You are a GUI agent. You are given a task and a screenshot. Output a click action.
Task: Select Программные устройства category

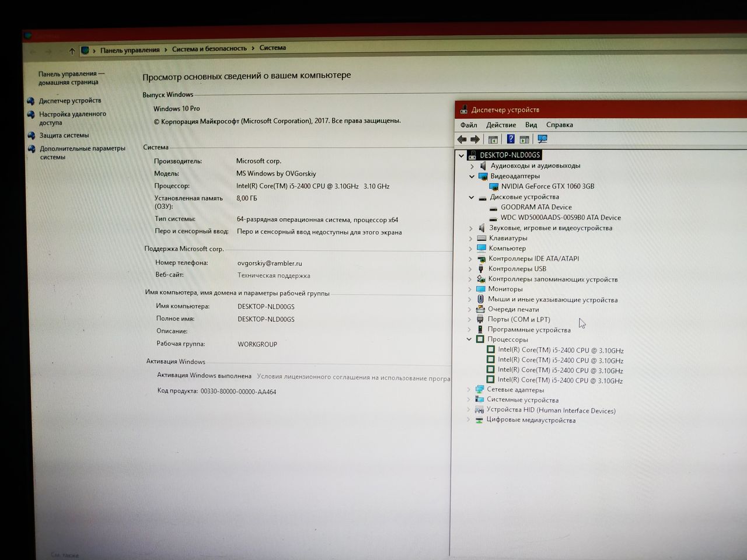pos(529,330)
